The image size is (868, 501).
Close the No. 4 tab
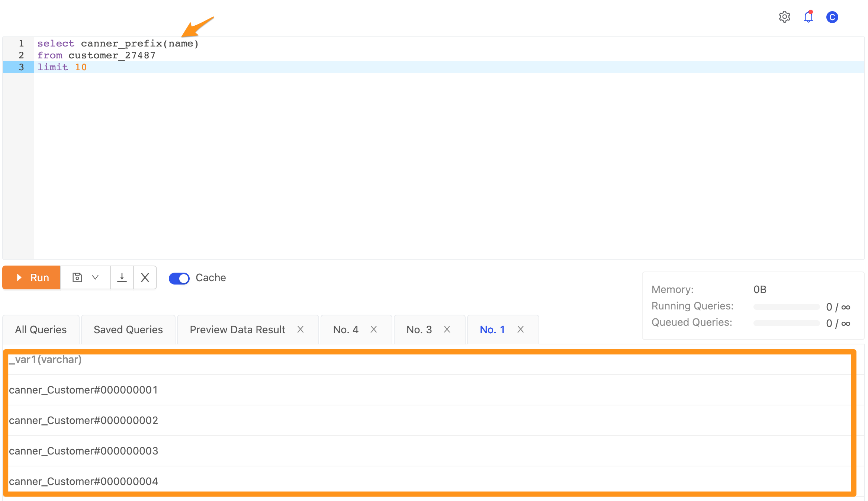click(x=374, y=329)
